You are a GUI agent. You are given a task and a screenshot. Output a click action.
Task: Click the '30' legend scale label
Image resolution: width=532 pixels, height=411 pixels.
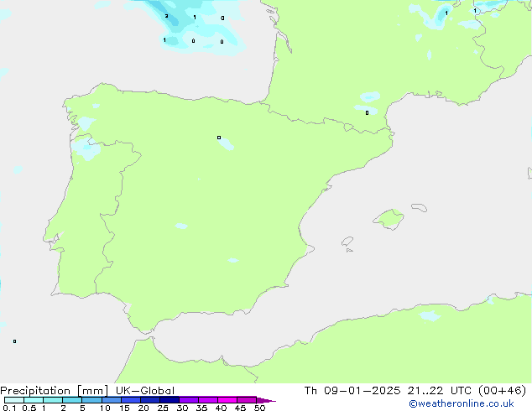tap(182, 408)
